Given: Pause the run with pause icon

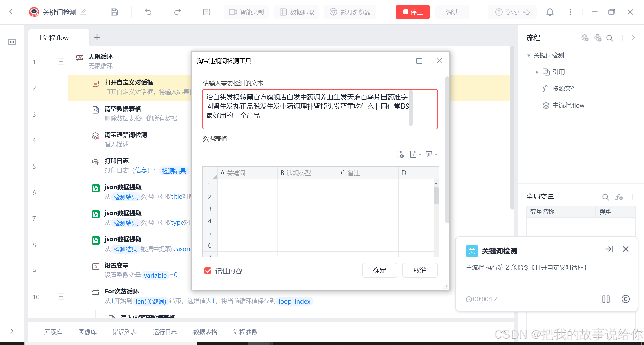Looking at the screenshot, I should pyautogui.click(x=606, y=299).
